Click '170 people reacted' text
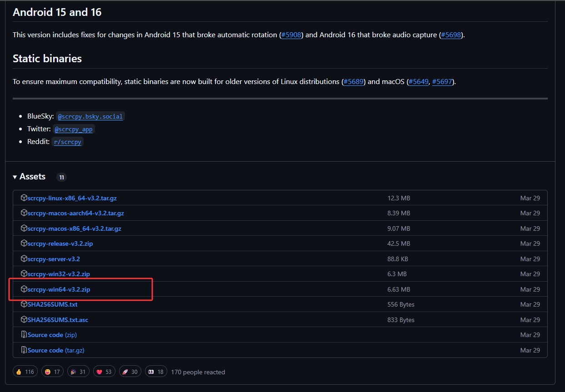 tap(198, 372)
